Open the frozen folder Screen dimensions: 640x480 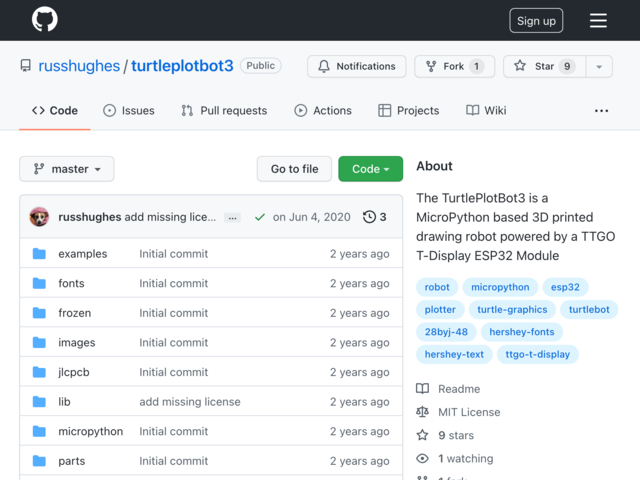[75, 313]
